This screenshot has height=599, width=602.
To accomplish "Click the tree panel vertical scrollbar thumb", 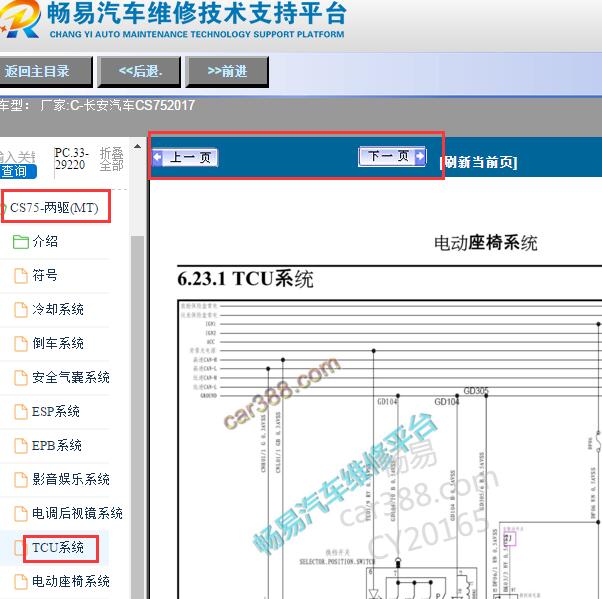I will click(137, 417).
